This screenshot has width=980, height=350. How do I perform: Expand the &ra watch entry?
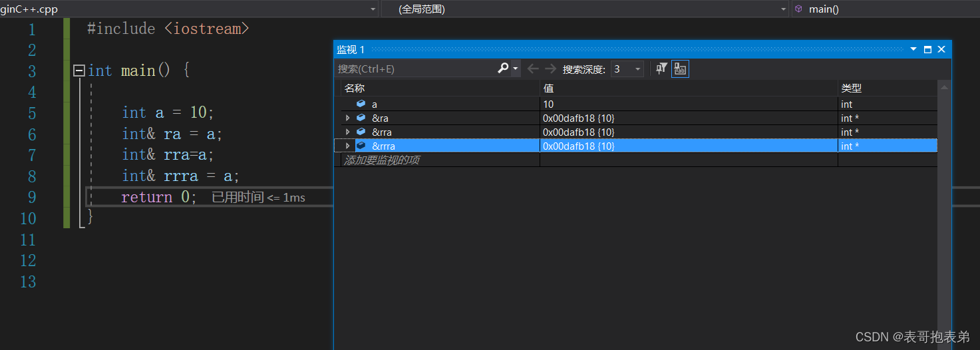tap(348, 118)
